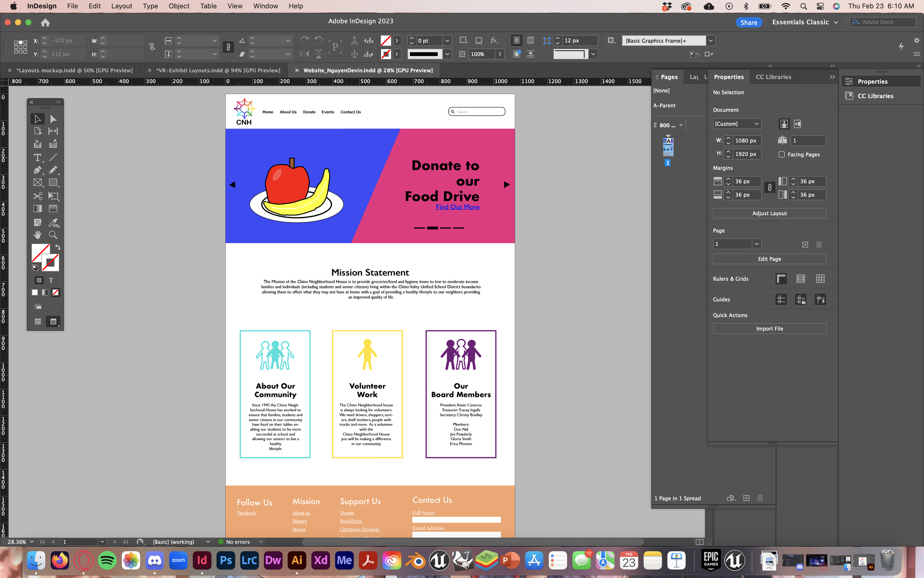Select the Pen tool
Screen dimensions: 924x578
37,170
